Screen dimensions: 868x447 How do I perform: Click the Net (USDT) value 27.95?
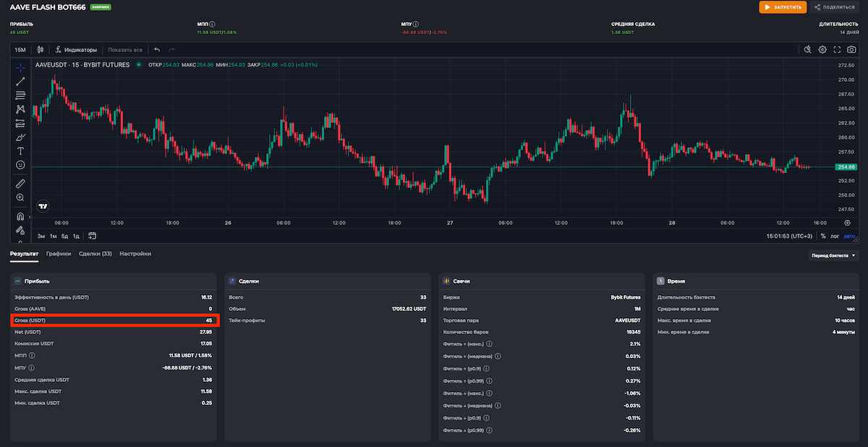pyautogui.click(x=205, y=332)
